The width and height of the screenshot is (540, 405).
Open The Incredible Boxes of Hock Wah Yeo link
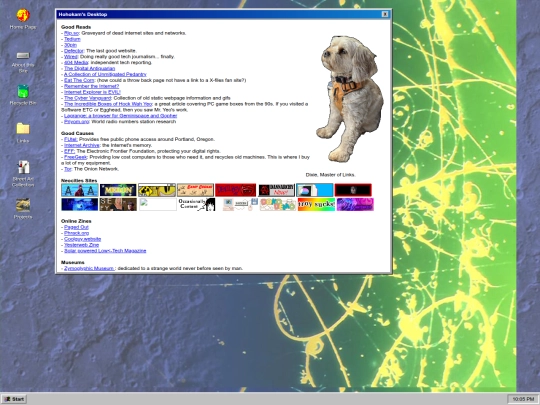108,104
